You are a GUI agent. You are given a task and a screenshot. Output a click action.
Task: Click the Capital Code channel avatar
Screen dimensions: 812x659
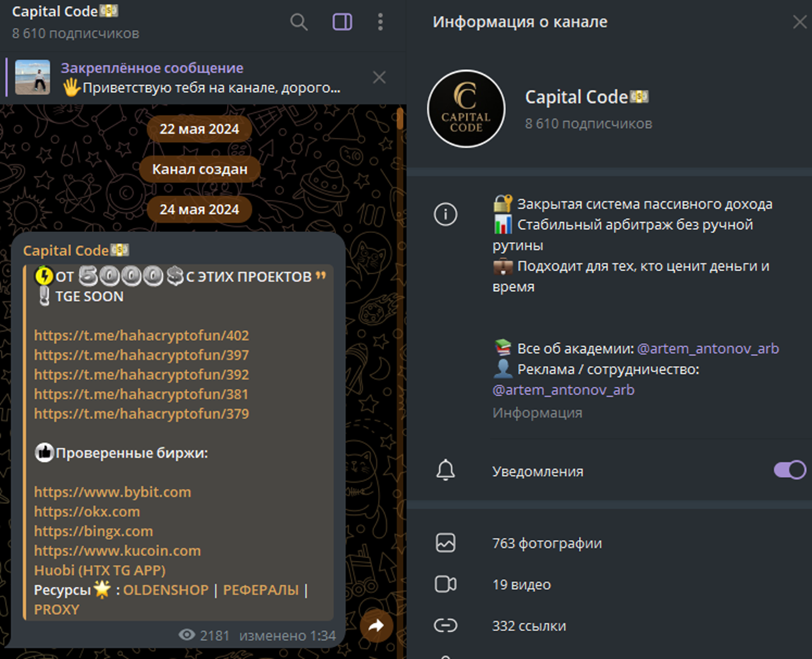(465, 109)
